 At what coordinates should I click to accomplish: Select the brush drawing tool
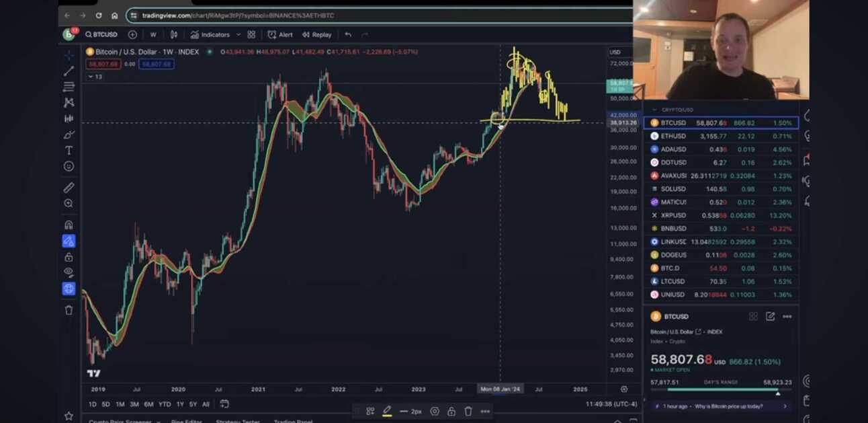(69, 134)
